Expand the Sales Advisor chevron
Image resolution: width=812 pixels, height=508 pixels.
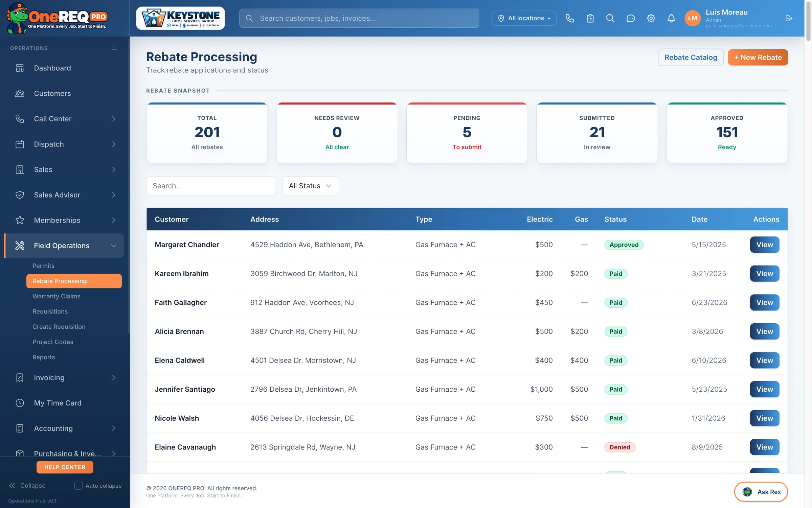[x=114, y=195]
